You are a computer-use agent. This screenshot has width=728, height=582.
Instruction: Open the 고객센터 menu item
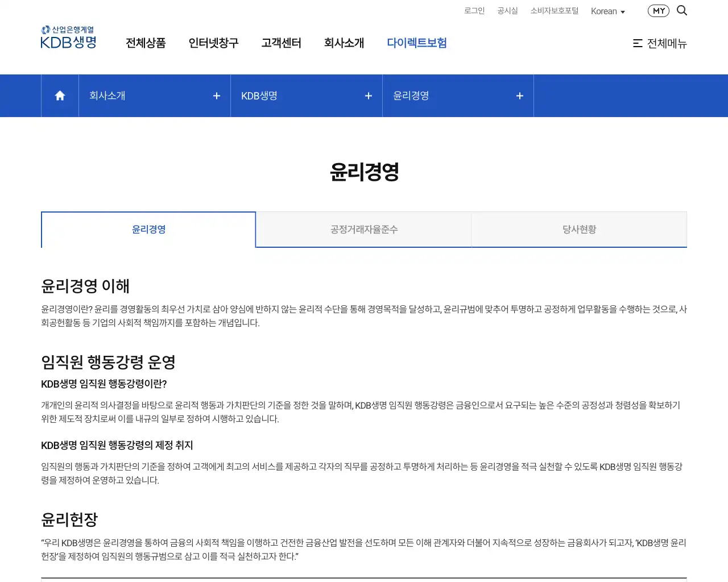[x=281, y=43]
